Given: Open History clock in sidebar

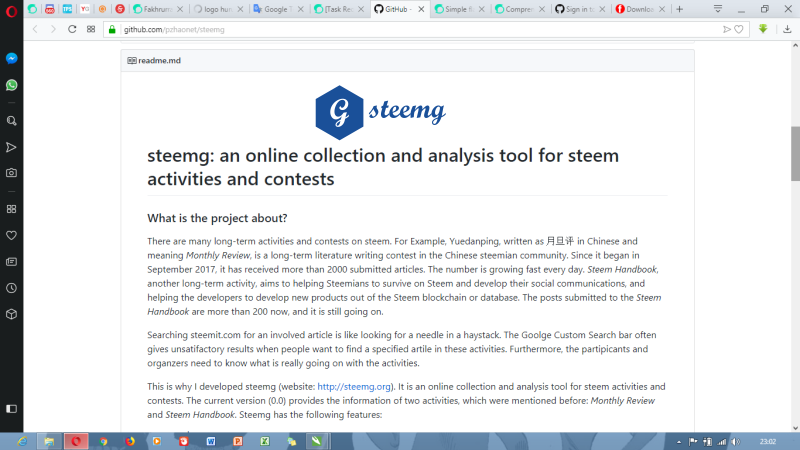Looking at the screenshot, I should 11,288.
